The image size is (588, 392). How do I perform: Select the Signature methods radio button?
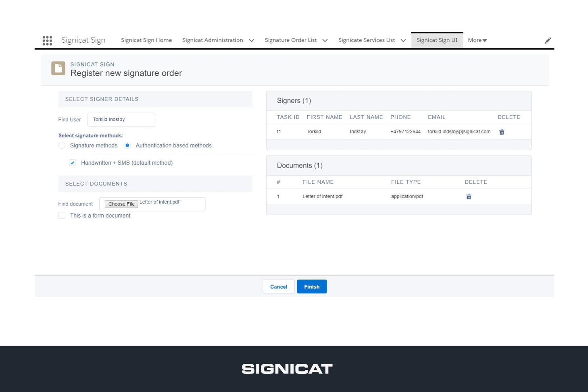62,145
